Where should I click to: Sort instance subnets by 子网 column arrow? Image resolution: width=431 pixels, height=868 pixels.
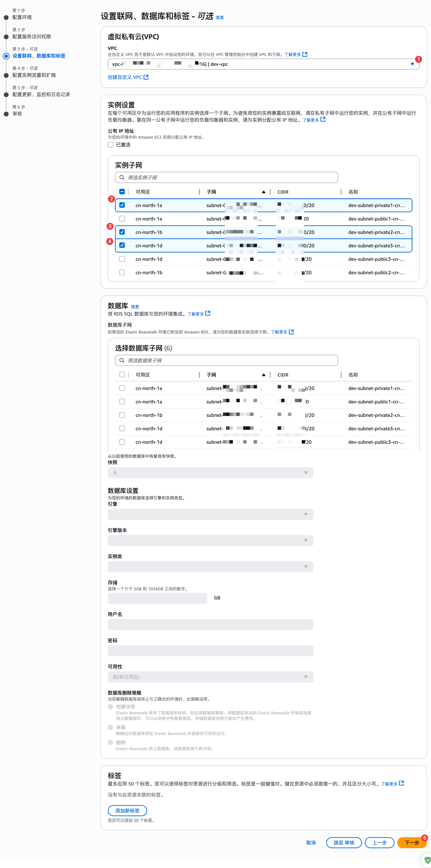pos(264,192)
